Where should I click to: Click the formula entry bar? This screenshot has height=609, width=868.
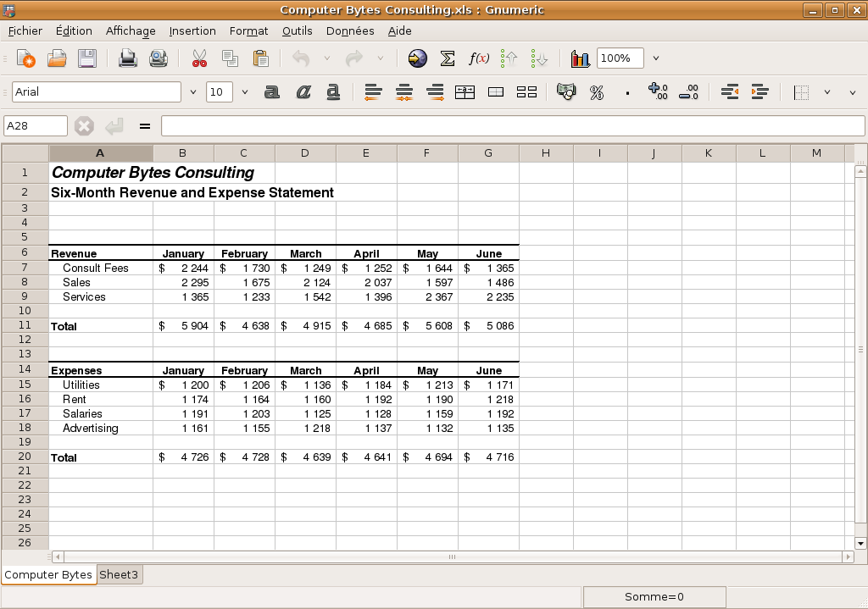point(512,126)
